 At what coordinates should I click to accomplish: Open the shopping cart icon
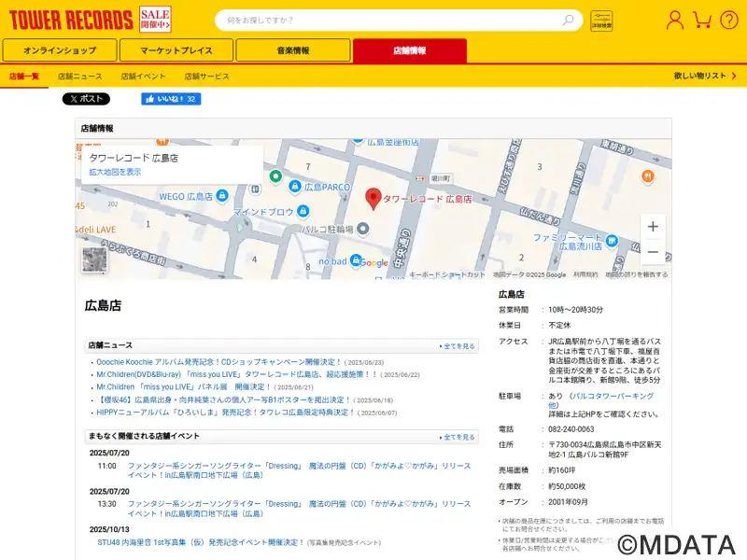click(702, 20)
